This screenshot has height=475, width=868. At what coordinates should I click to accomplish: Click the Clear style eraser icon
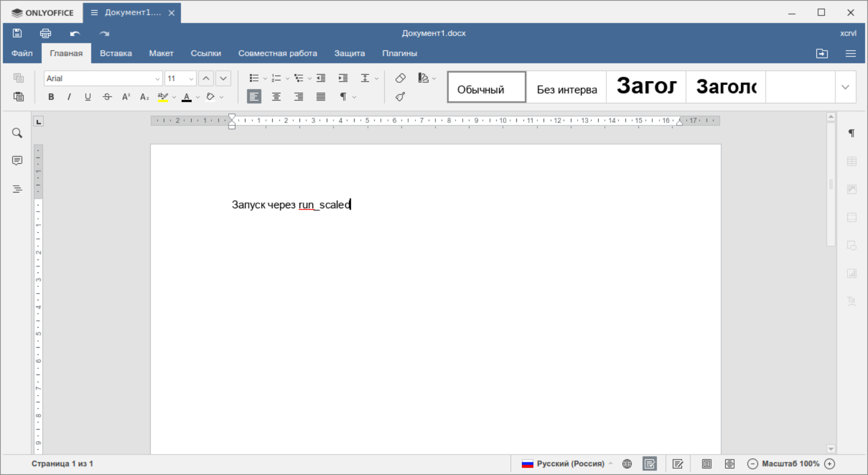tap(401, 78)
